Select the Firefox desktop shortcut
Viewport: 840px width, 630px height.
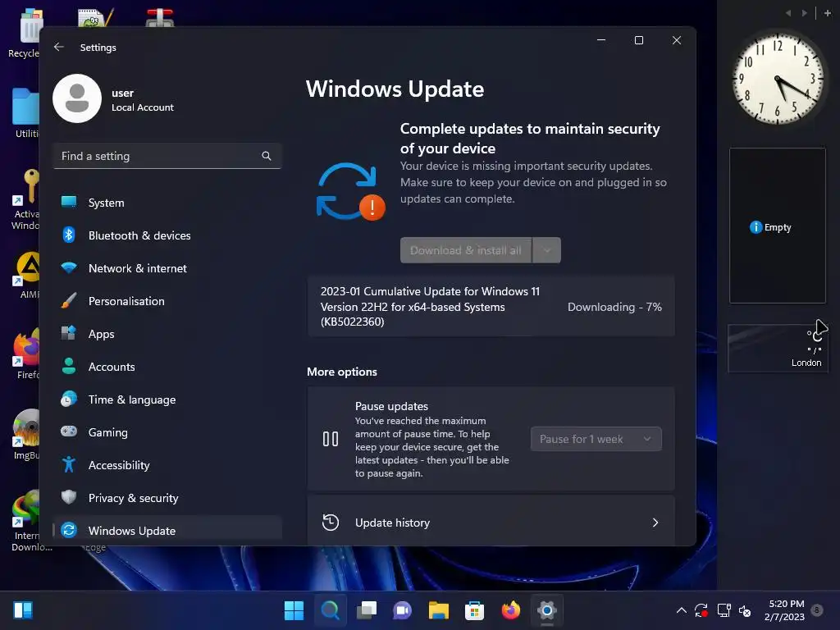coord(27,354)
